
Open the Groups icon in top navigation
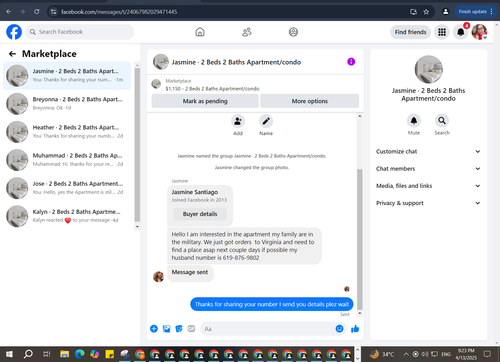(293, 32)
